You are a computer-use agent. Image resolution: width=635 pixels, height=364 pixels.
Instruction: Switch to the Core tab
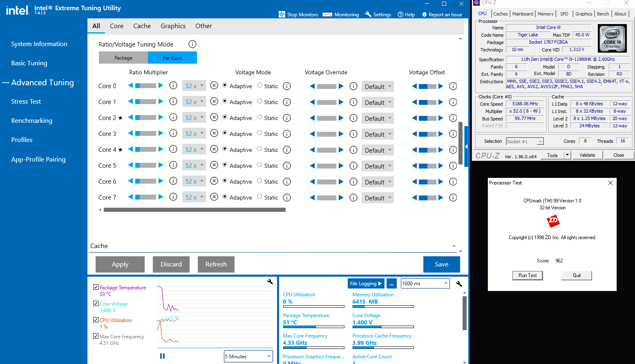pos(116,26)
